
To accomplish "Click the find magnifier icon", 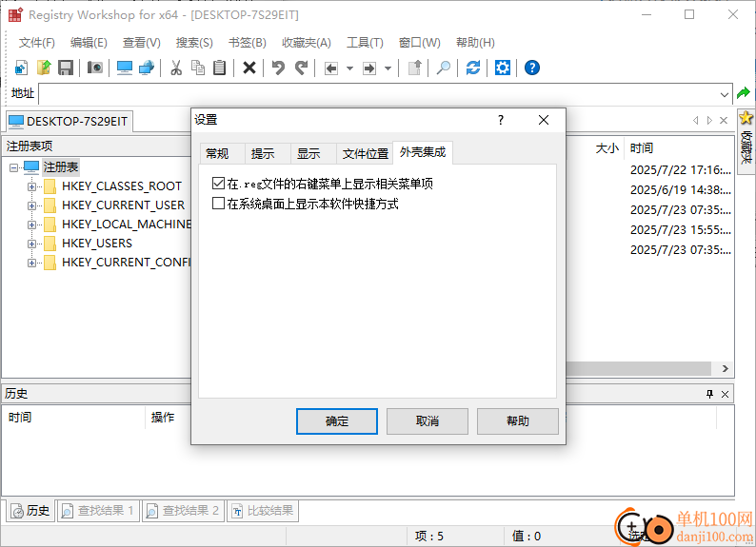I will tap(443, 68).
